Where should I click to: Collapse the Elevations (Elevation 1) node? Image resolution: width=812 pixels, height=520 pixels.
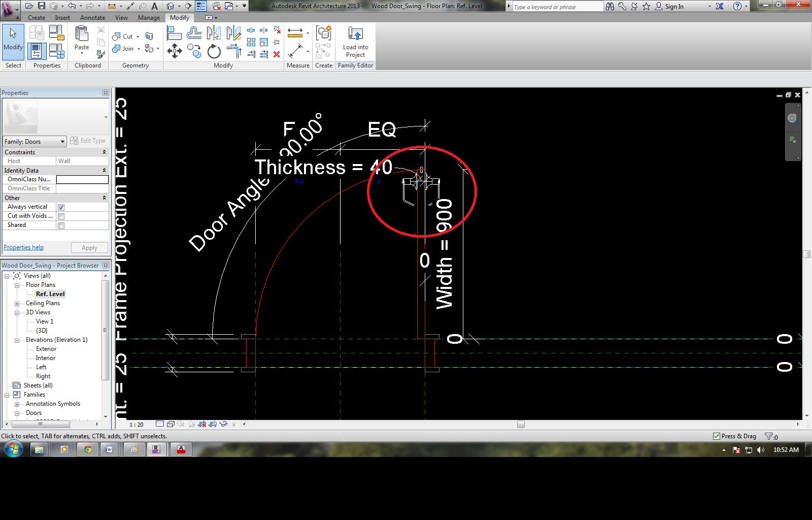[17, 340]
